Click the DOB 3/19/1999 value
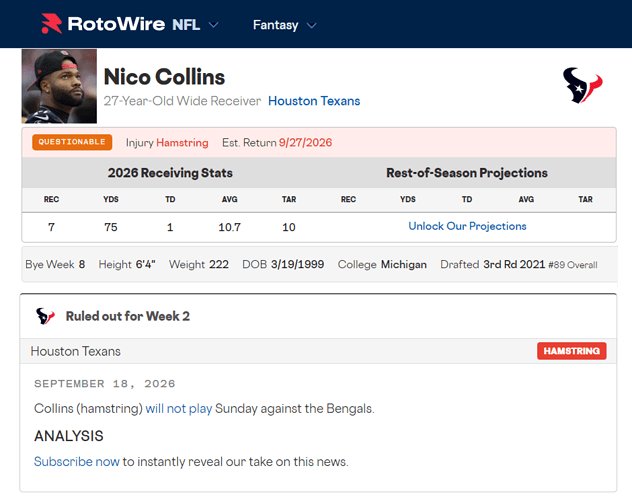The image size is (632, 499). coord(297,264)
